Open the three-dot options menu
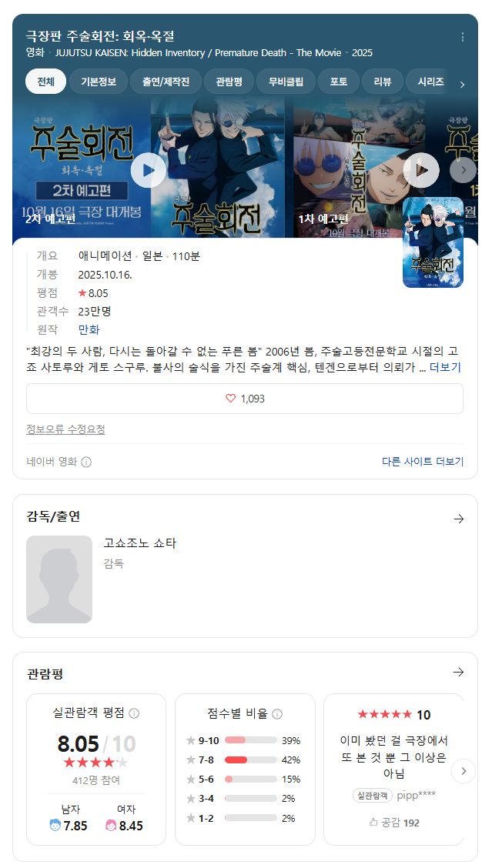 (462, 37)
